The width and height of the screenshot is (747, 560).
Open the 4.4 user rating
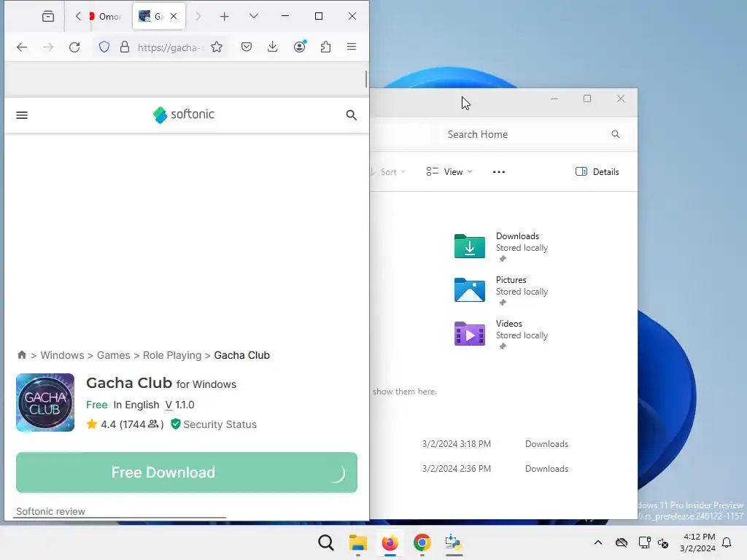125,424
